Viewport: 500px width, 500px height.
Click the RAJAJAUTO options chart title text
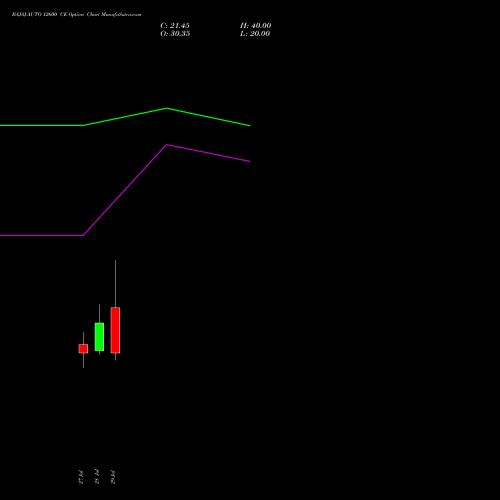(x=76, y=15)
